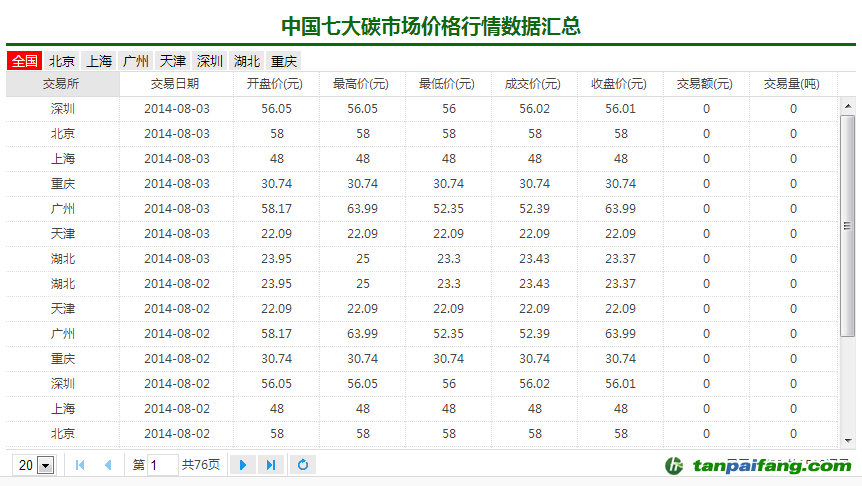862x486 pixels.
Task: Select the 全国 tab
Action: tap(24, 61)
